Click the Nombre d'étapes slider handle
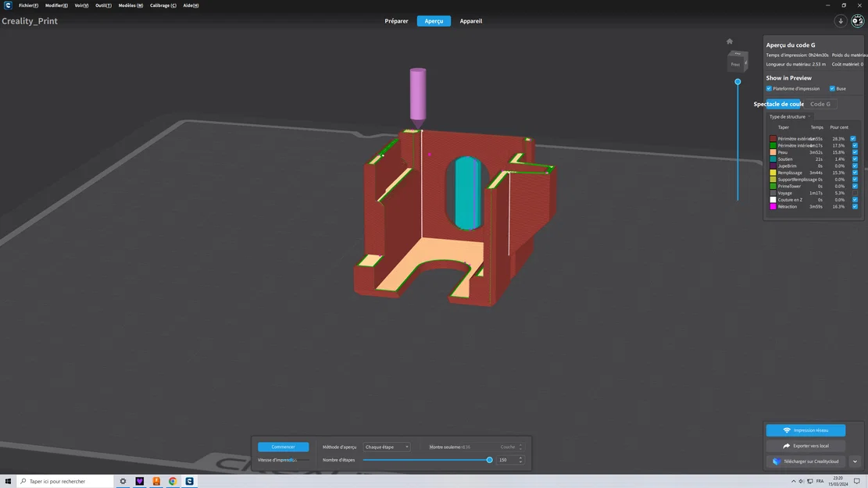 [490, 460]
